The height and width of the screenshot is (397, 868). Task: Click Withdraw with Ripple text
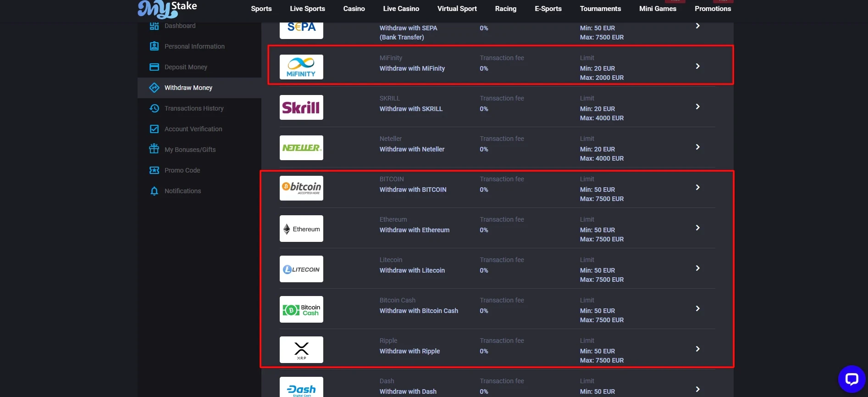click(409, 351)
